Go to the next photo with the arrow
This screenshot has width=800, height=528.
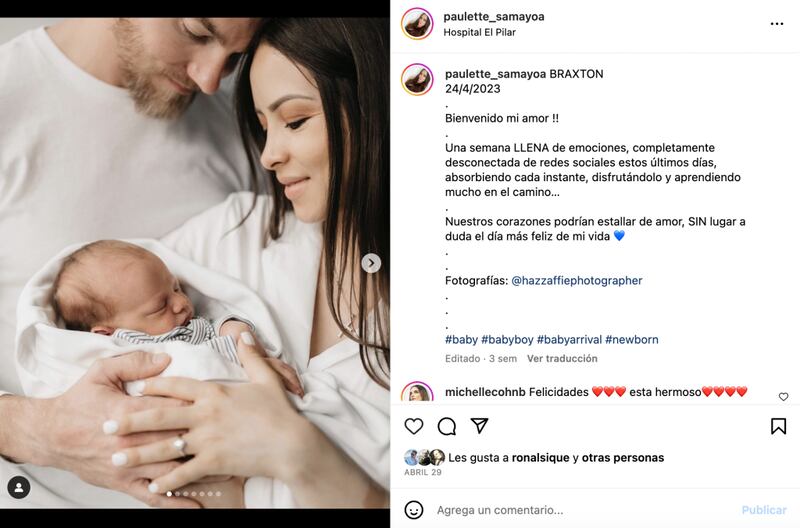371,263
